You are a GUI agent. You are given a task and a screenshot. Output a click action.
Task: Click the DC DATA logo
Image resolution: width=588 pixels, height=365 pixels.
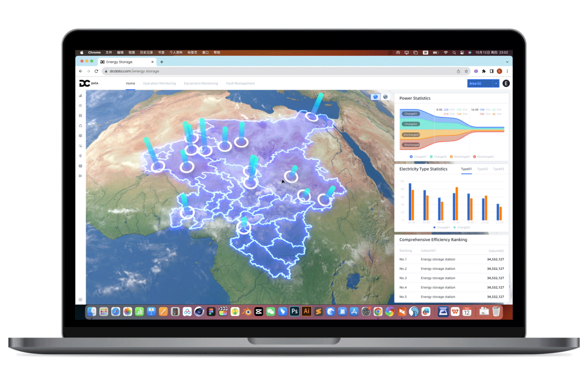point(89,83)
